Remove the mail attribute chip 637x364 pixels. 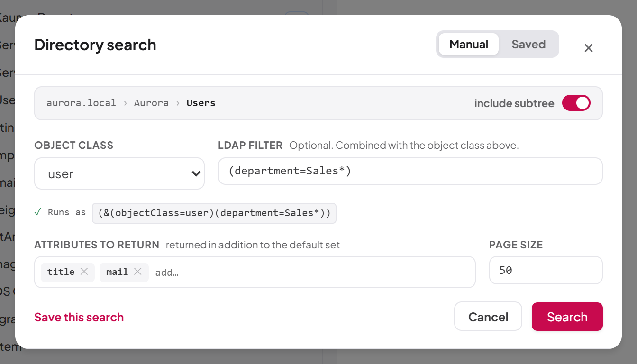[138, 272]
